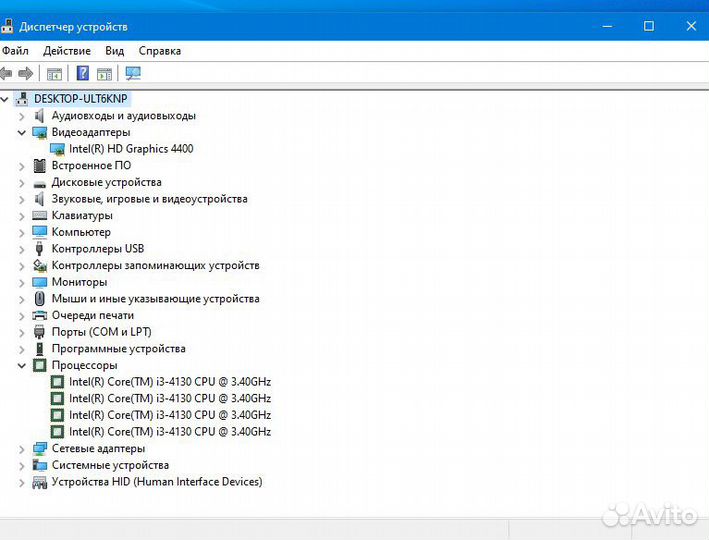The image size is (709, 540).
Task: Select the first Intel Core i3-4130 CPU entry
Action: (169, 382)
